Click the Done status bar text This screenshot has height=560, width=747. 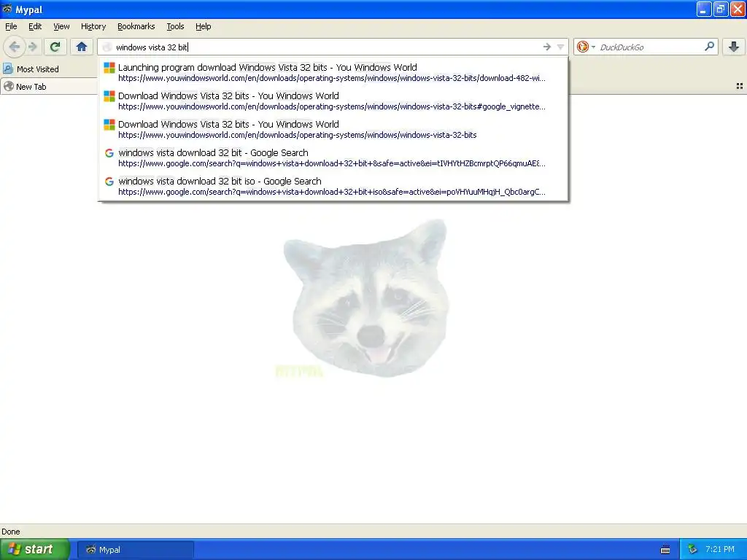[10, 532]
